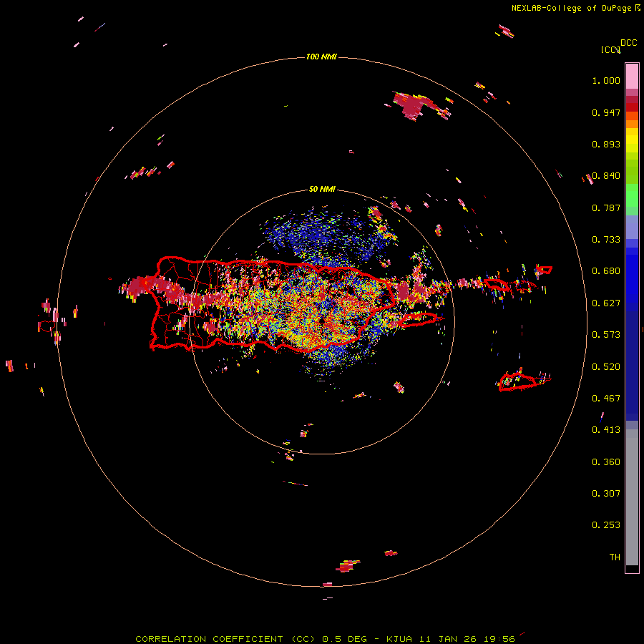Pick the 0.840 scale value
Screen dimensions: 644x644
pyautogui.click(x=606, y=176)
